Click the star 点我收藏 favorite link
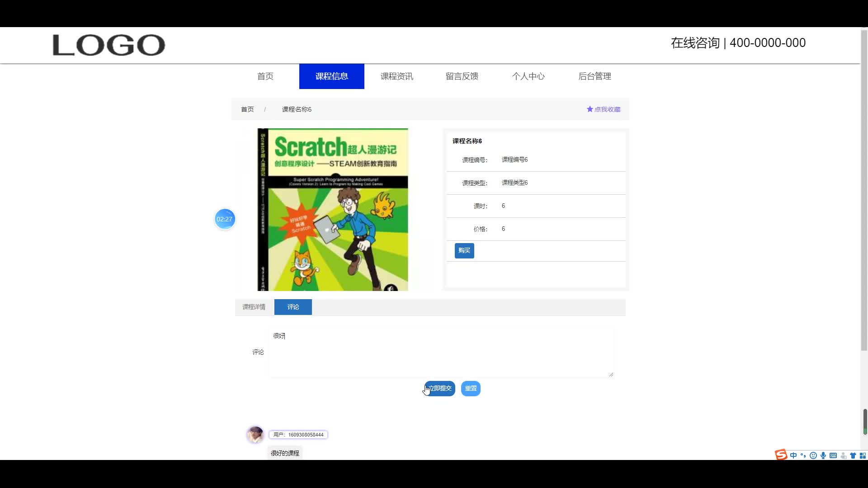Viewport: 868px width, 488px height. [603, 109]
